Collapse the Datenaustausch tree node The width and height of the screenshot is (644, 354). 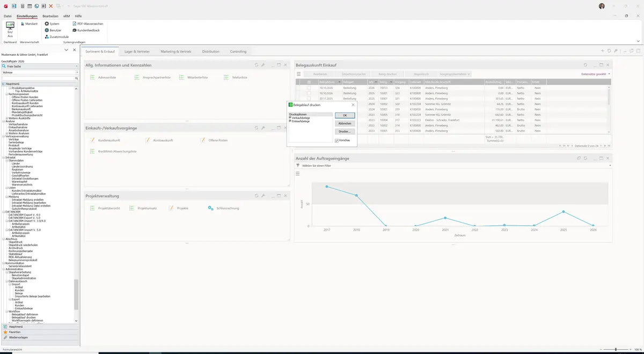click(x=7, y=281)
